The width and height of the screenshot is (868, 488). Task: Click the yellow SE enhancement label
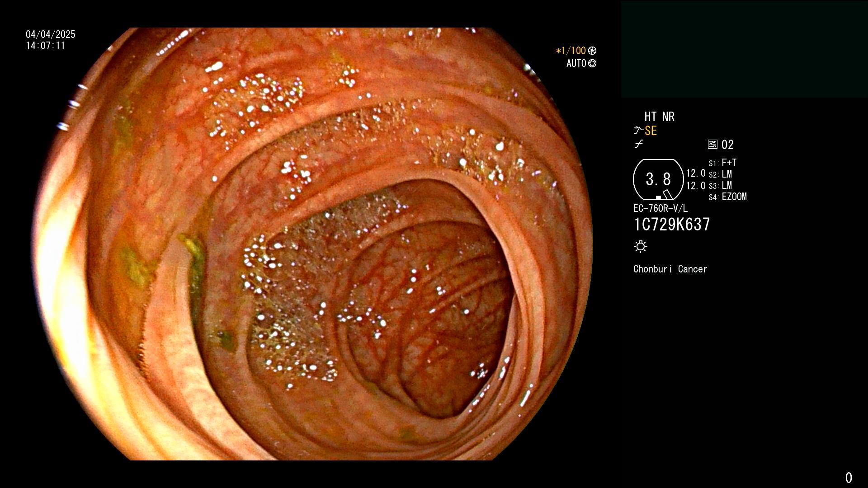click(x=651, y=131)
